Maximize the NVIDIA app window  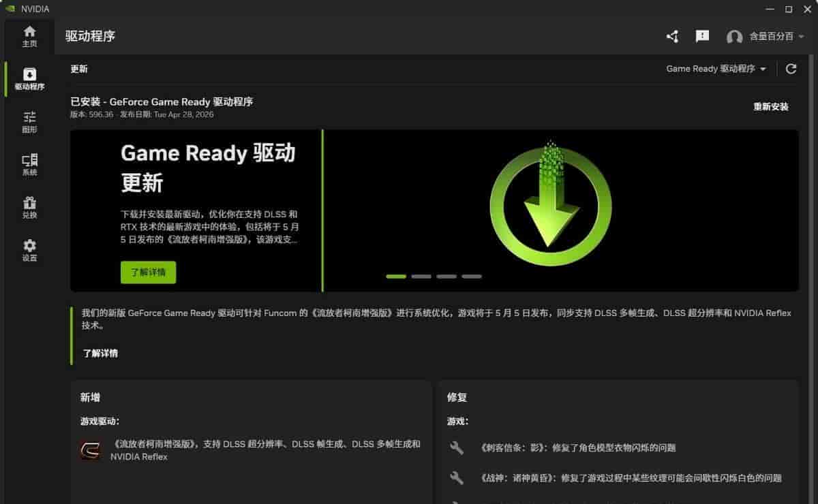point(789,9)
